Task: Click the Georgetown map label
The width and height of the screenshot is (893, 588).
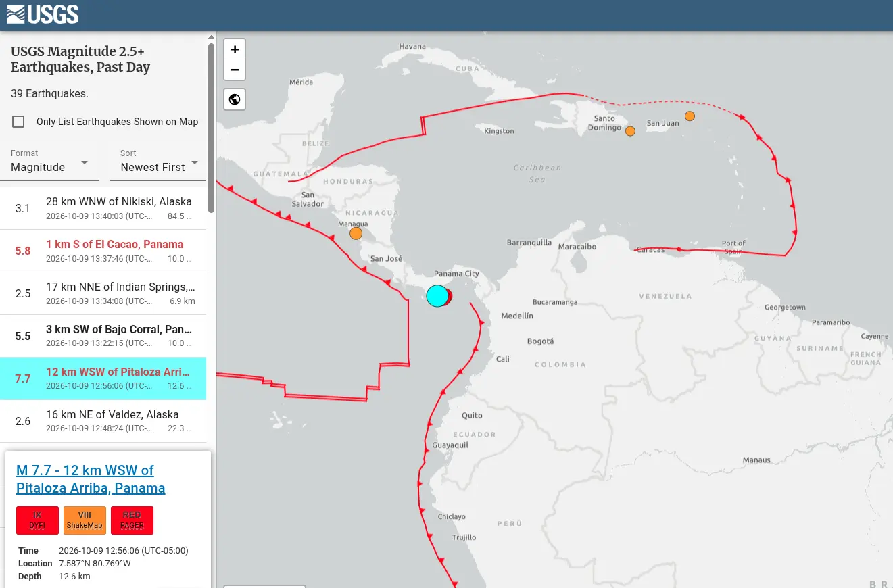Action: (x=785, y=308)
